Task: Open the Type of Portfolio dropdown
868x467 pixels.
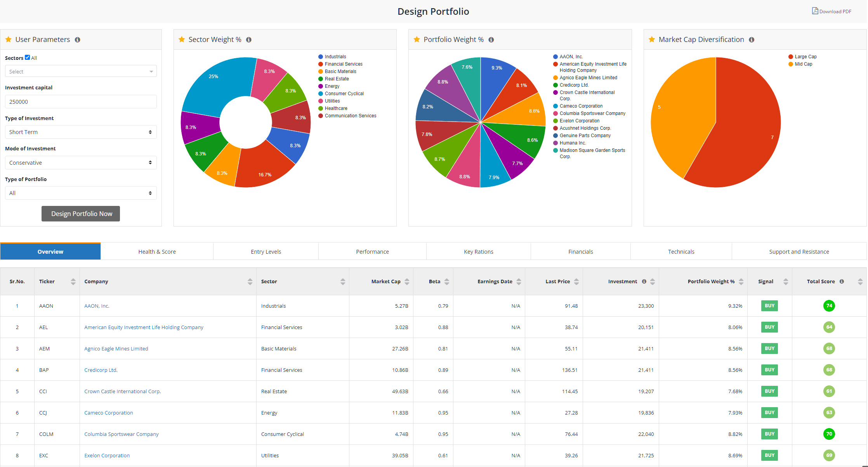Action: tap(80, 193)
